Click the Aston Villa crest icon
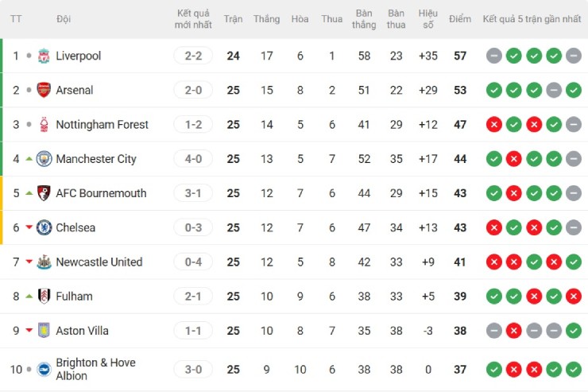This screenshot has height=392, width=588. coord(44,330)
